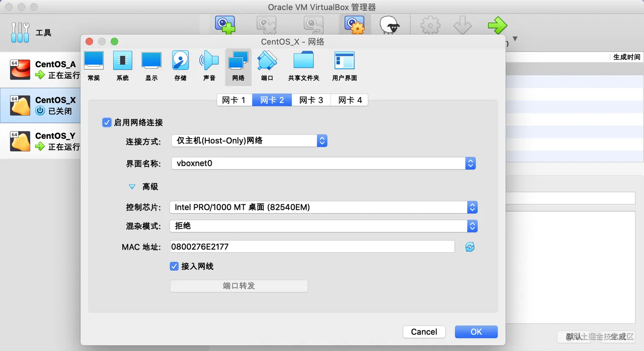The height and width of the screenshot is (351, 644).
Task: Open the 显示 (Display) settings section
Action: 151,66
